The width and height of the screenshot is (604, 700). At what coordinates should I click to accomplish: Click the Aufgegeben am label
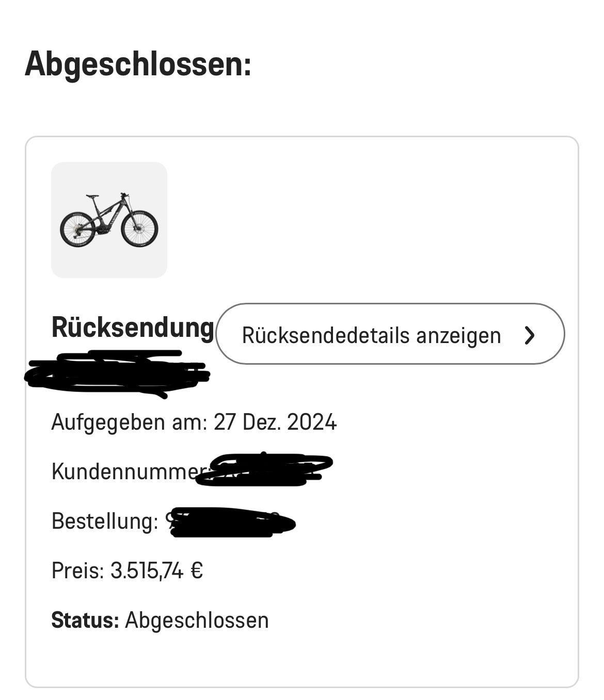[129, 422]
